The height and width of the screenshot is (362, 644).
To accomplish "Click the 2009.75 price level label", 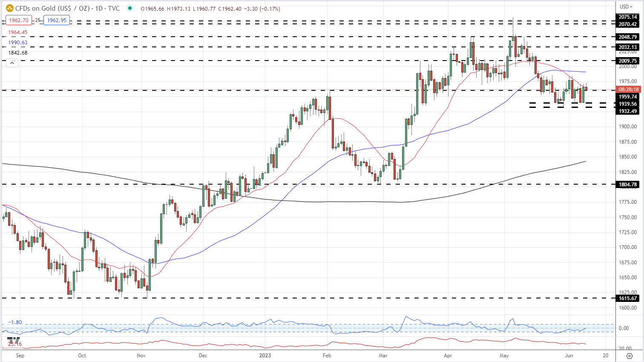I will point(628,61).
